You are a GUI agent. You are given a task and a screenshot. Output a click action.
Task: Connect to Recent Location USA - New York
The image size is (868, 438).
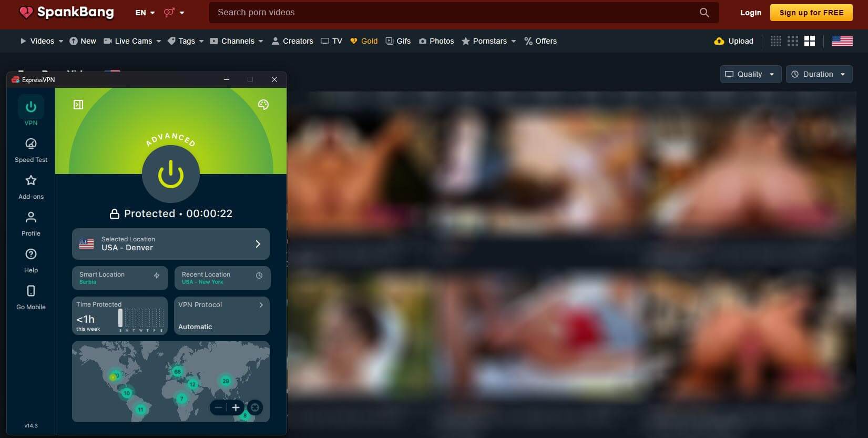click(222, 278)
